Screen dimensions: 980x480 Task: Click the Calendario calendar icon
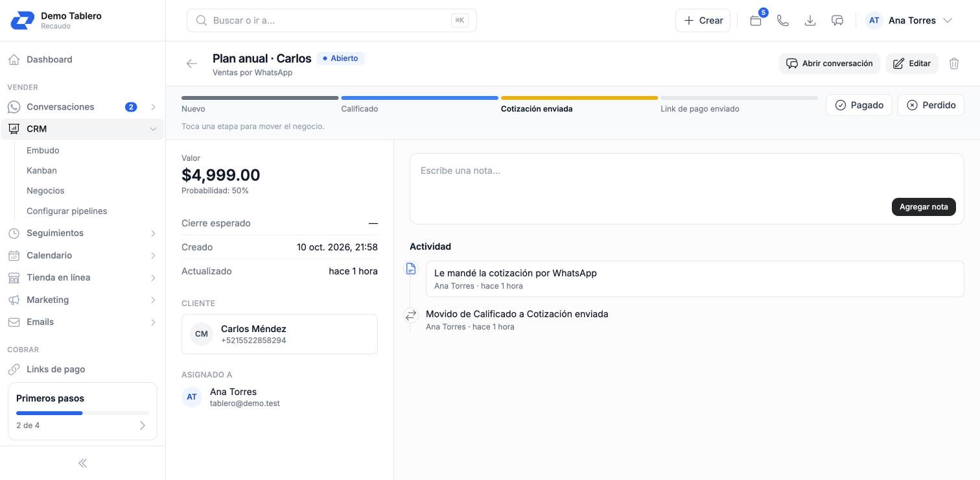14,256
